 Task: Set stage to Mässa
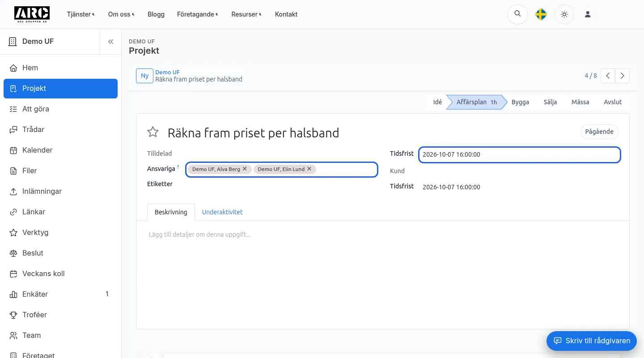(x=580, y=102)
